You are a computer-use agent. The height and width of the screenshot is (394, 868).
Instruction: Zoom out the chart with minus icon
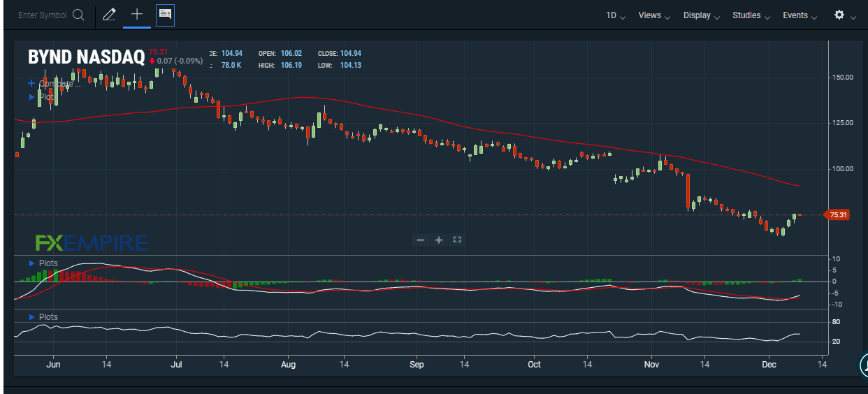click(421, 240)
